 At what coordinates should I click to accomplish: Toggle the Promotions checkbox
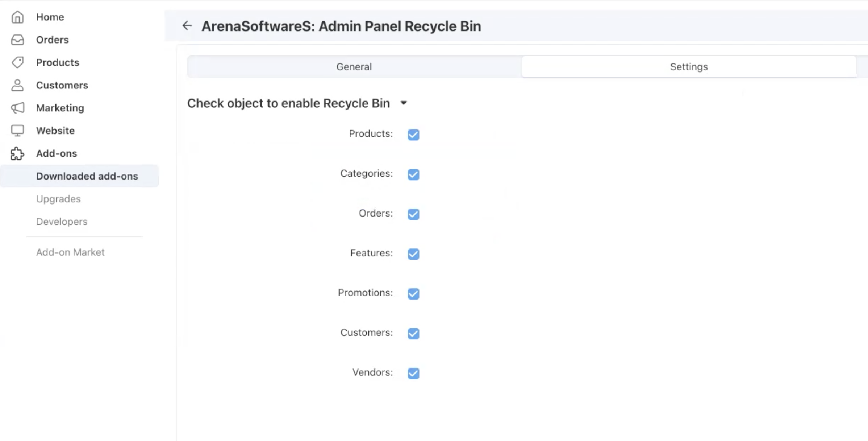pyautogui.click(x=413, y=293)
